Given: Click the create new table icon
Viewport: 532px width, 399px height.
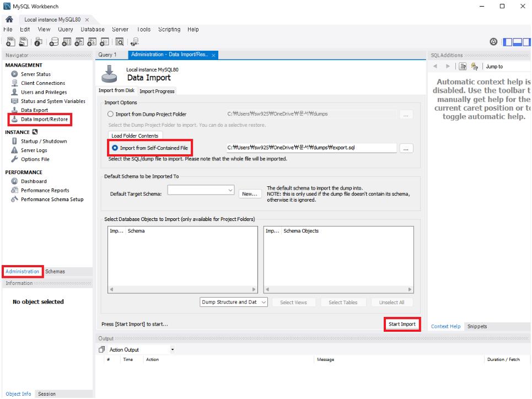Looking at the screenshot, I should [67, 42].
